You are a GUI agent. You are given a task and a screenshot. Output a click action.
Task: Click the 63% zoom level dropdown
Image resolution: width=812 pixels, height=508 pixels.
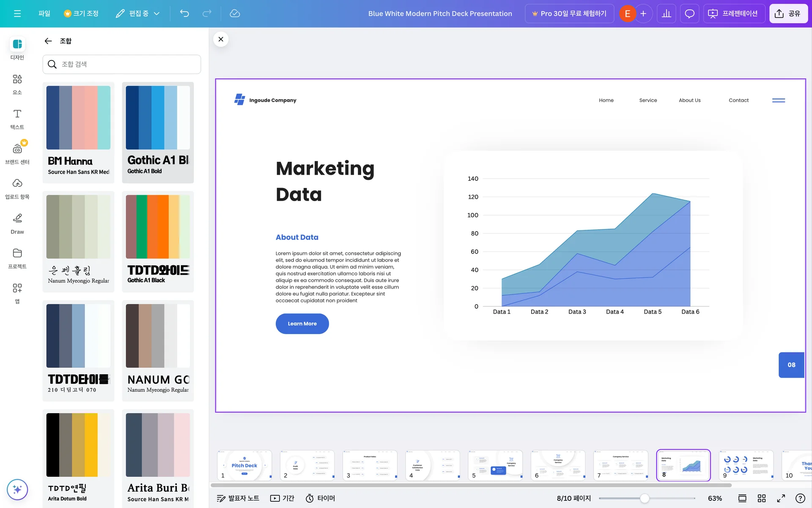[x=715, y=498]
